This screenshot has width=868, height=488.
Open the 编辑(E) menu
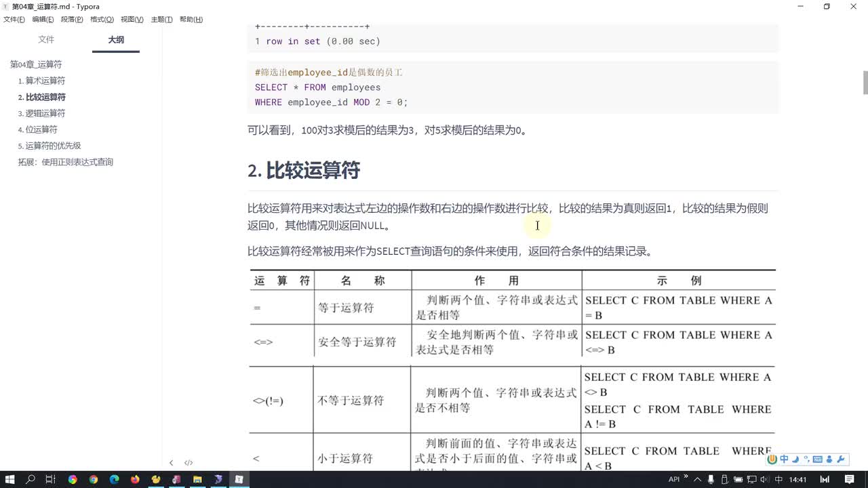[x=43, y=19]
